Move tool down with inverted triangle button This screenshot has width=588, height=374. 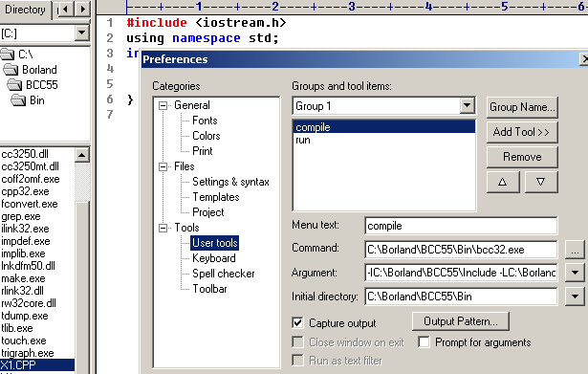541,183
